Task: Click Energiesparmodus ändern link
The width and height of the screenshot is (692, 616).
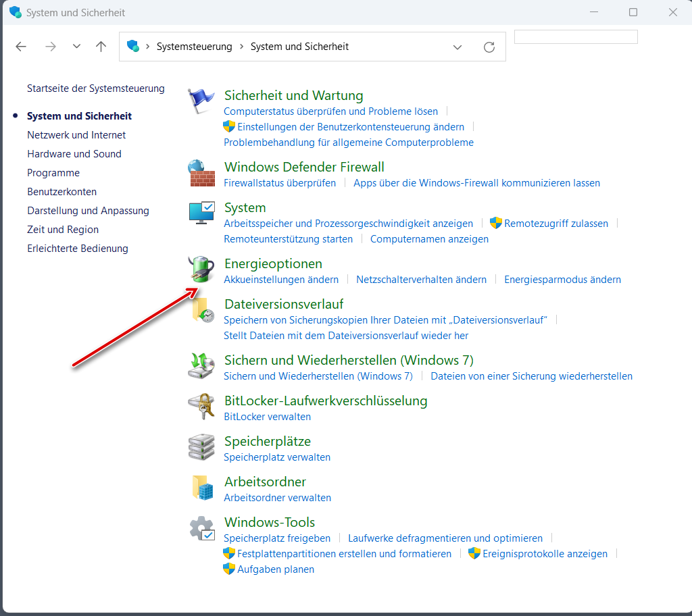Action: [x=563, y=280]
